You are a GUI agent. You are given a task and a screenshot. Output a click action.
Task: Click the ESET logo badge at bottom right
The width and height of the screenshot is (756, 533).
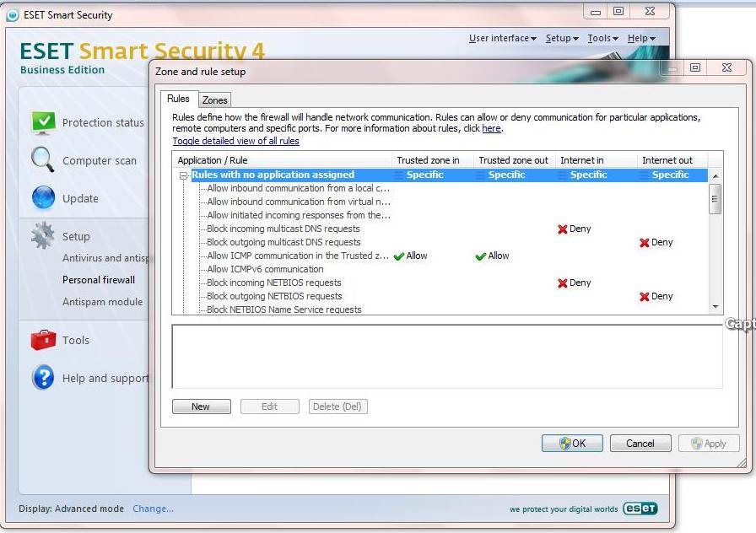[x=640, y=509]
